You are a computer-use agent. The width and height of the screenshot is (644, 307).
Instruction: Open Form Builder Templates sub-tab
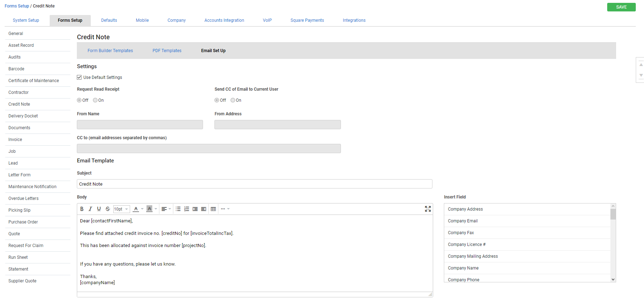pos(110,51)
